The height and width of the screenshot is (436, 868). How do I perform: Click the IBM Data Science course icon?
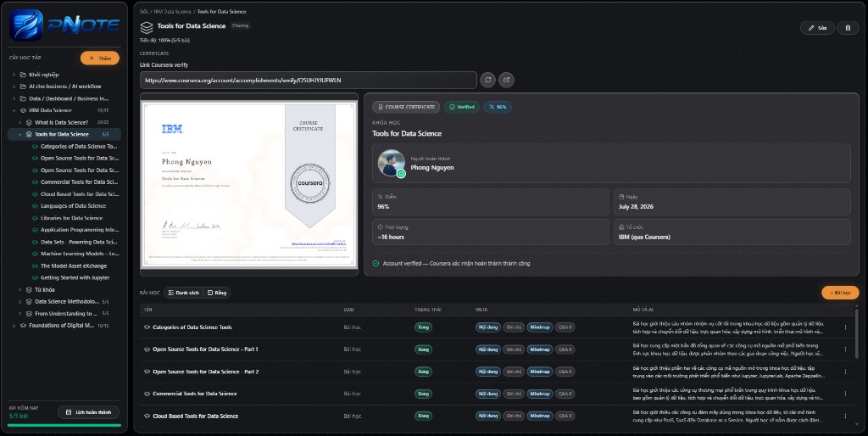23,110
